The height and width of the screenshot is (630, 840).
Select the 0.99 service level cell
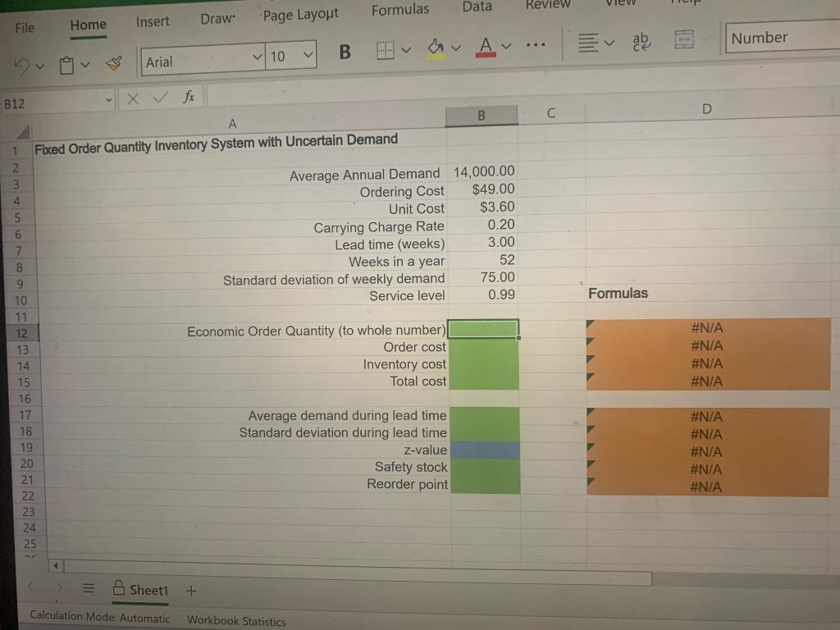482,294
